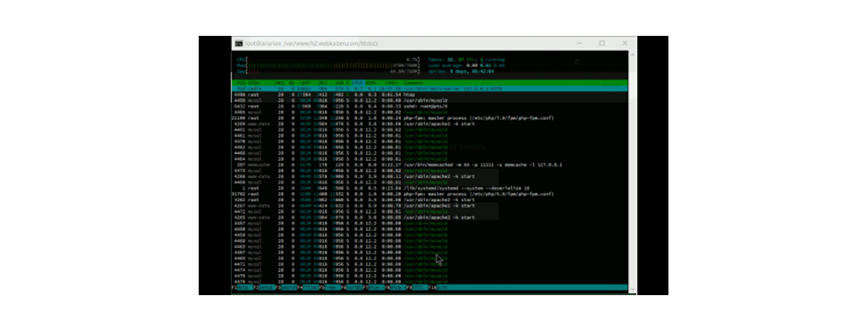The height and width of the screenshot is (331, 868).
Task: Select the highlighted redis-server process row
Action: tap(430, 89)
